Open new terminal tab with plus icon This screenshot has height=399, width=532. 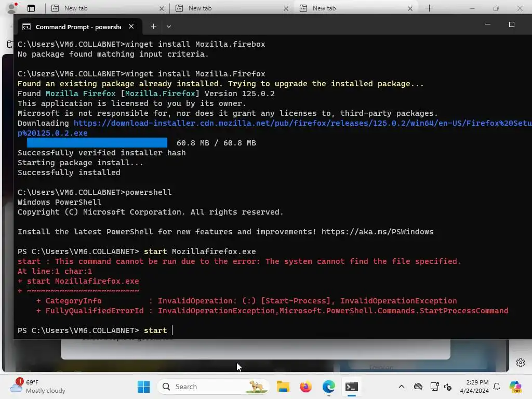[153, 26]
